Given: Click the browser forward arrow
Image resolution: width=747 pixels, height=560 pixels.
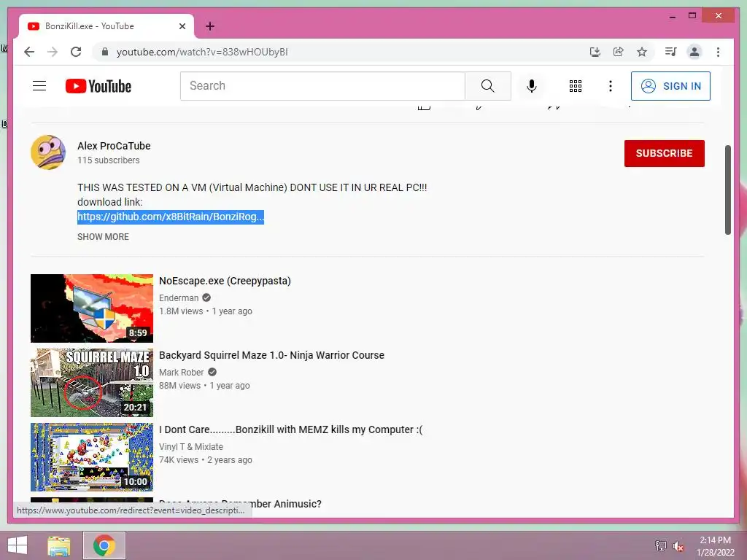Looking at the screenshot, I should tap(53, 52).
